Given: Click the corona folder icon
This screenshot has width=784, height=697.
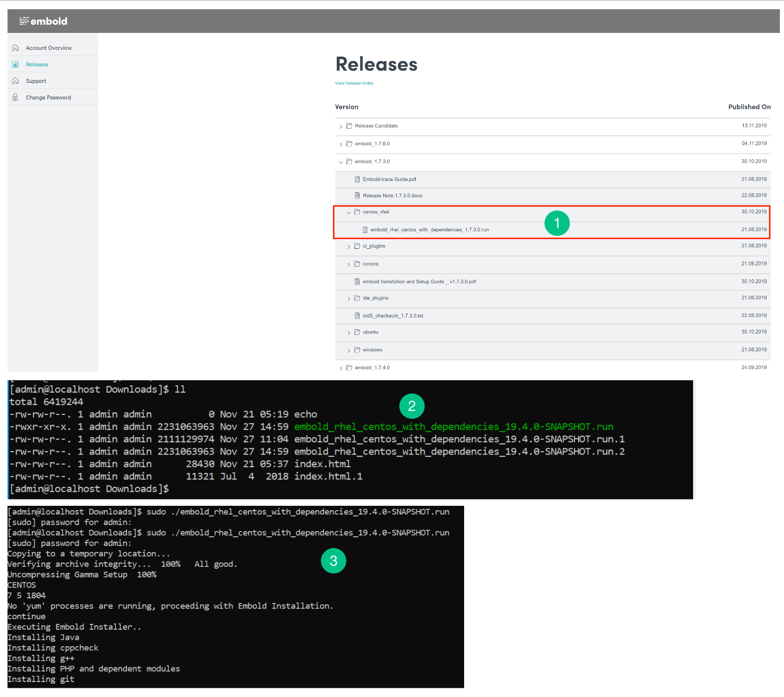Looking at the screenshot, I should pyautogui.click(x=357, y=264).
